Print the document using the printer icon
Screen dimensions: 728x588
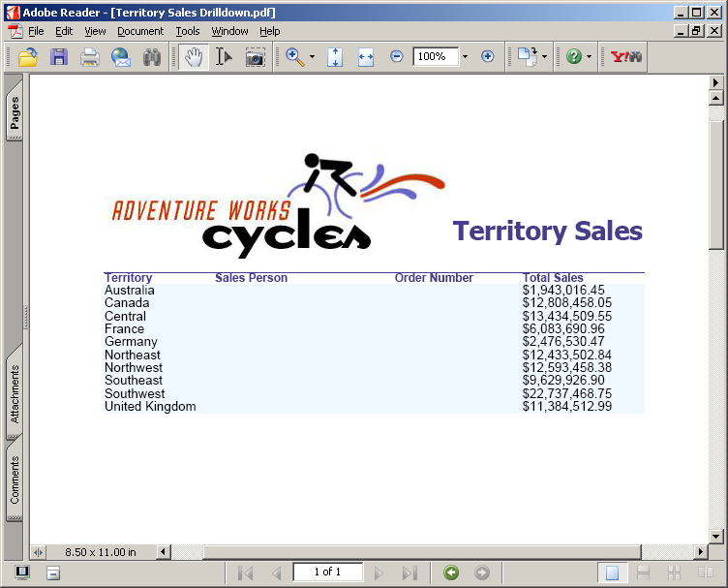tap(90, 57)
